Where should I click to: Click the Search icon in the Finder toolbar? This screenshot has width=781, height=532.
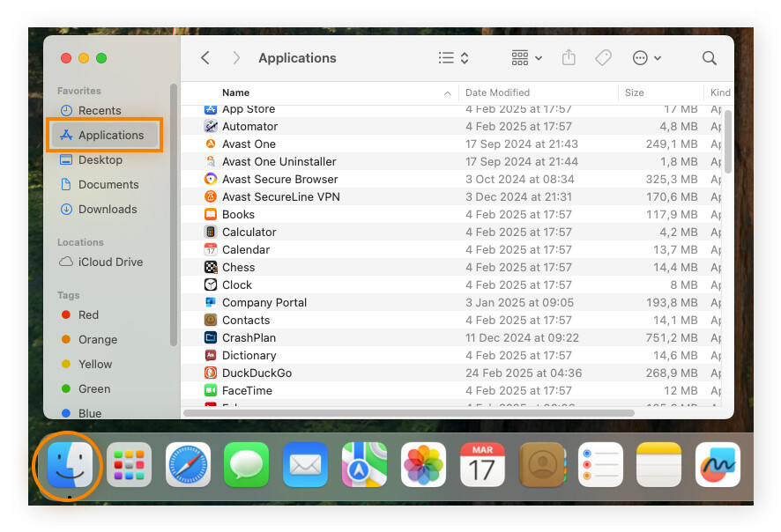(x=709, y=58)
